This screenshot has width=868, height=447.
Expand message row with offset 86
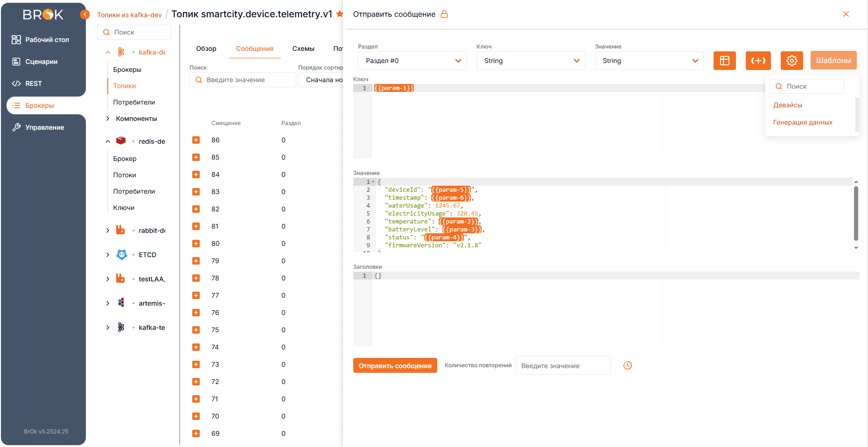coord(196,140)
